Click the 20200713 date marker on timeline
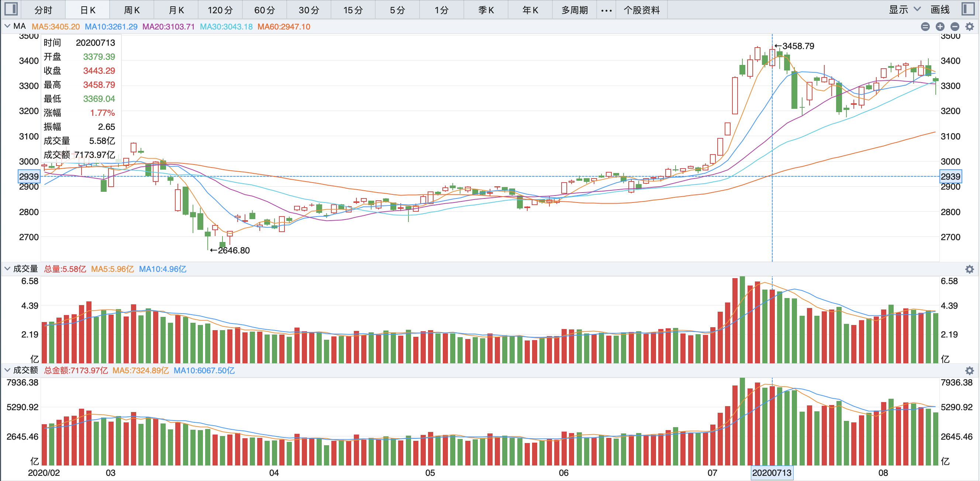The width and height of the screenshot is (980, 481). coord(772,473)
